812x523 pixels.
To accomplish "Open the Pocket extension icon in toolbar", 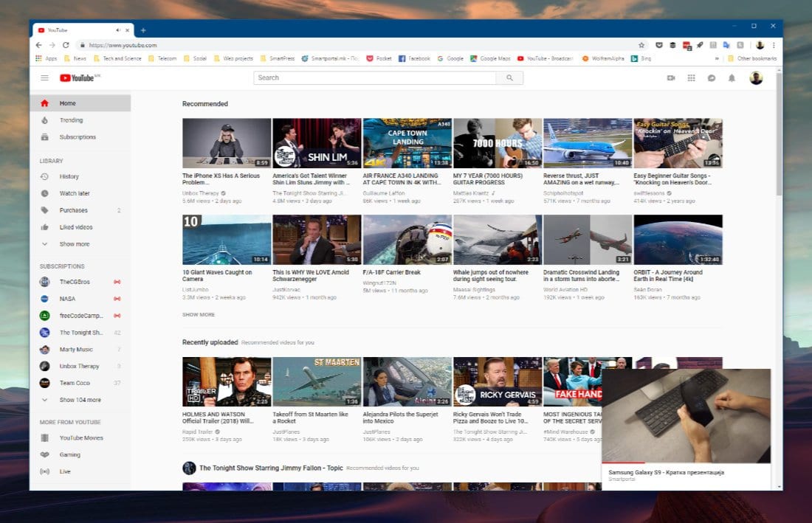I will coord(658,45).
